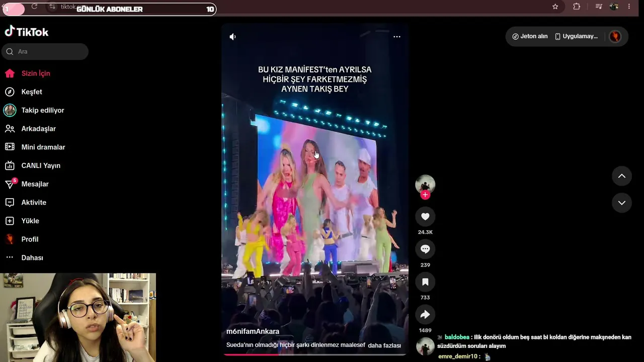Open the Arkadaşlar friends page
The width and height of the screenshot is (644, 362).
tap(38, 129)
